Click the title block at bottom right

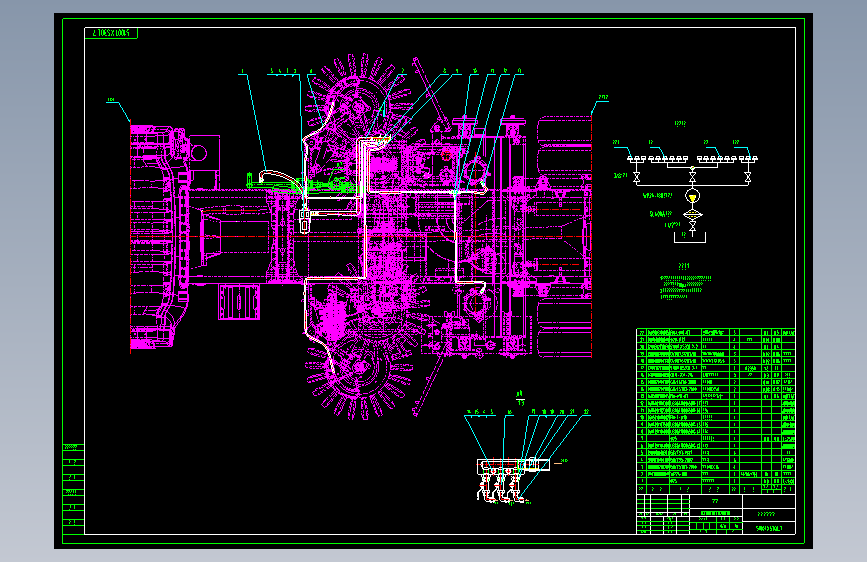(716, 514)
